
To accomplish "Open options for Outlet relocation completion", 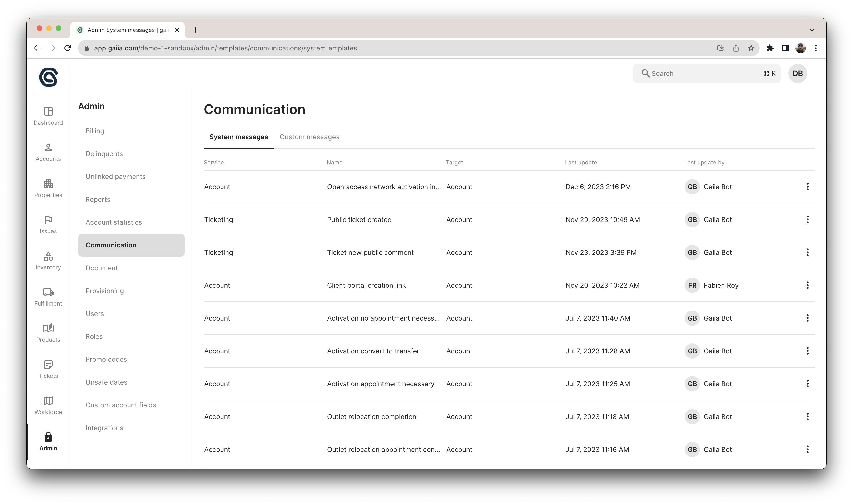I will click(808, 416).
